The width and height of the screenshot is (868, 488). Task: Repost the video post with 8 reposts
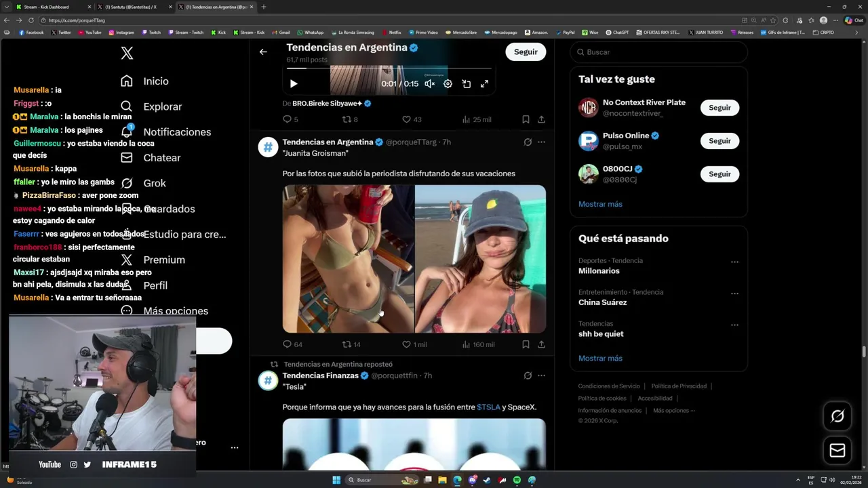(350, 119)
